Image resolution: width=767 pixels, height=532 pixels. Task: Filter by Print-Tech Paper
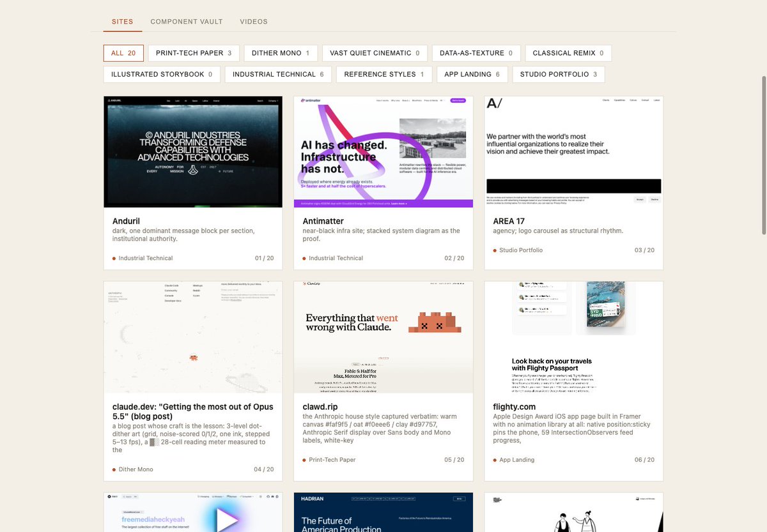[x=194, y=53]
